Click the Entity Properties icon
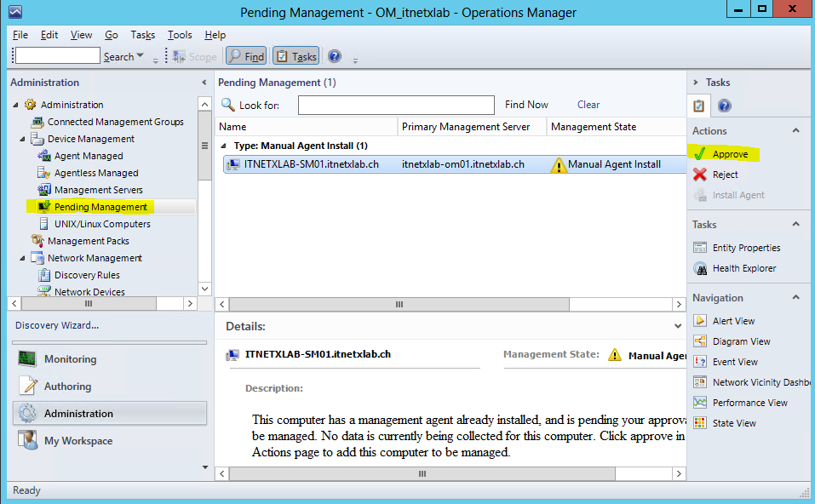Image resolution: width=815 pixels, height=504 pixels. click(x=699, y=248)
